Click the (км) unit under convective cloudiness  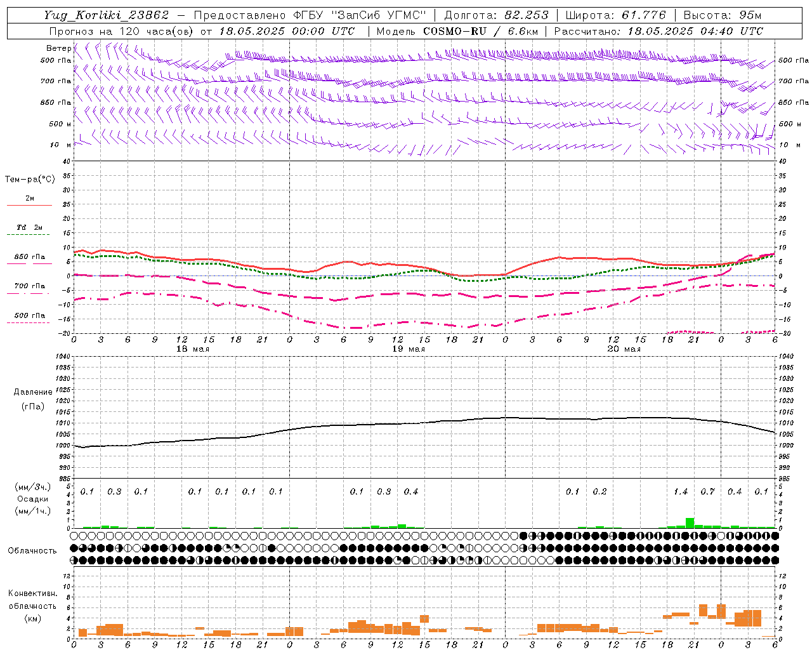32,618
